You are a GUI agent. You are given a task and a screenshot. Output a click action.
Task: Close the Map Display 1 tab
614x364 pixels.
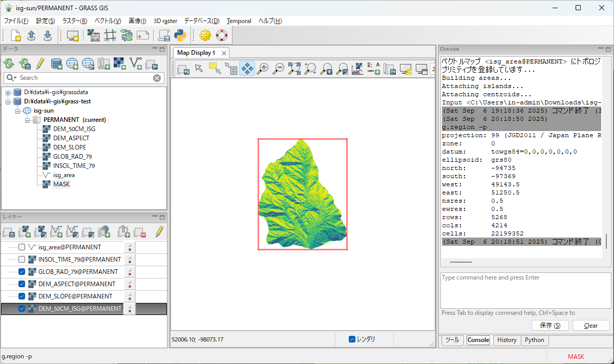click(224, 53)
